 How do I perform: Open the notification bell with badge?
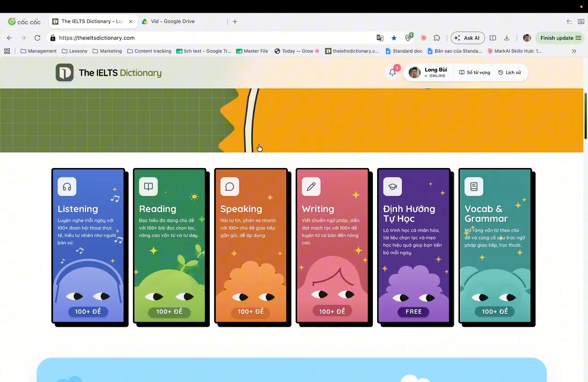pyautogui.click(x=393, y=72)
